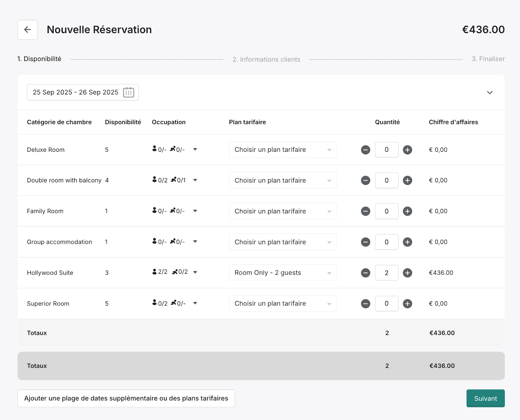
Task: Click Double room with balcony child occupancy 0/1
Action: [178, 180]
